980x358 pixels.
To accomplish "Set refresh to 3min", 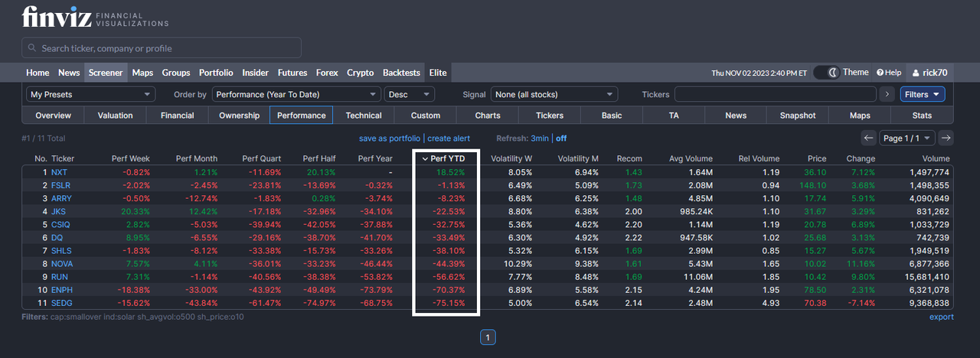I will tap(540, 138).
